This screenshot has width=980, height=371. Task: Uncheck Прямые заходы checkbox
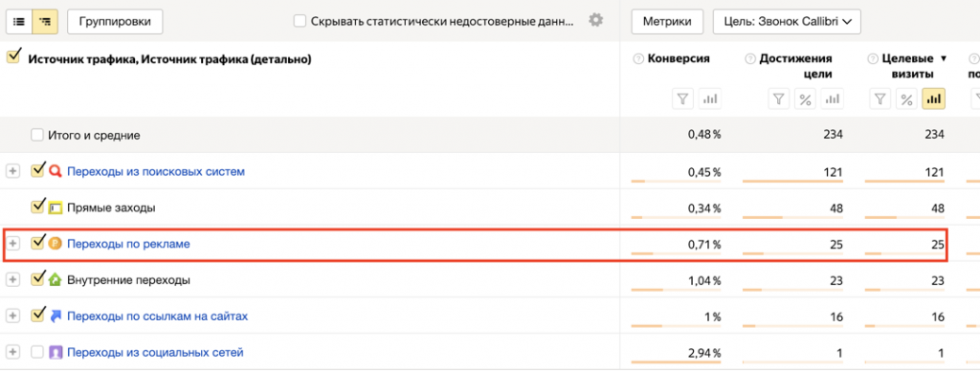37,207
